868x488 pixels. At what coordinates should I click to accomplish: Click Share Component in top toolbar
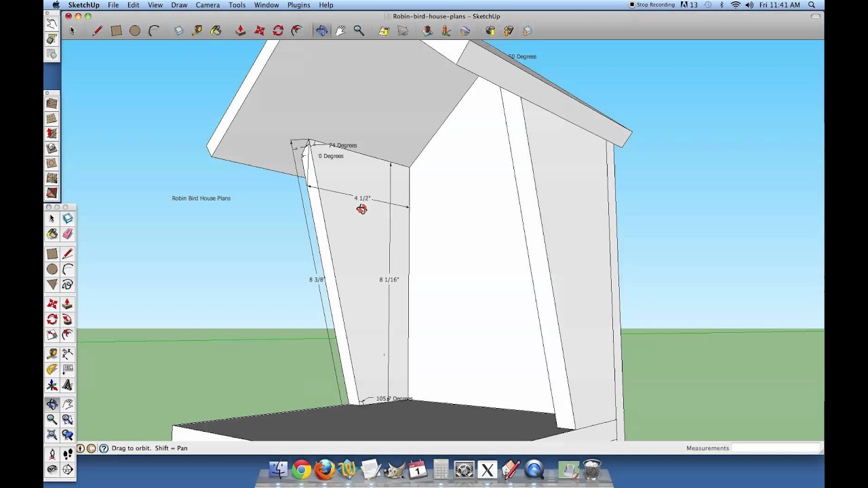pos(528,30)
